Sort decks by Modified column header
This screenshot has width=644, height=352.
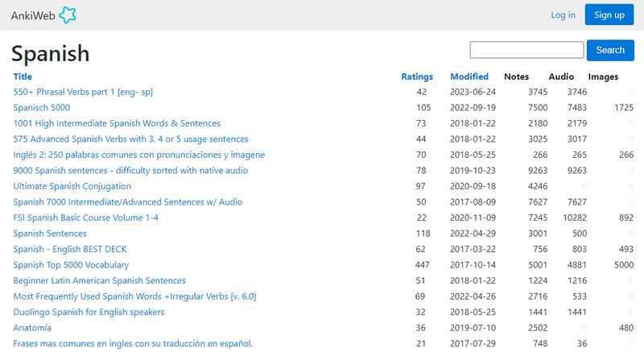point(469,77)
